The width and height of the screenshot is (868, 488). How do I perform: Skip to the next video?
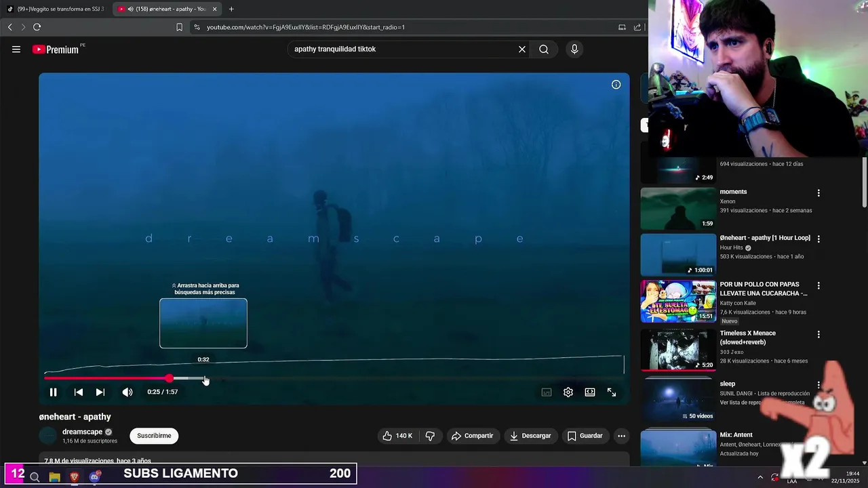(100, 392)
